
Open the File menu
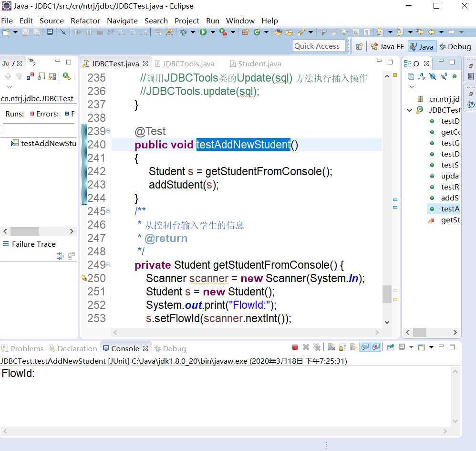tap(7, 21)
